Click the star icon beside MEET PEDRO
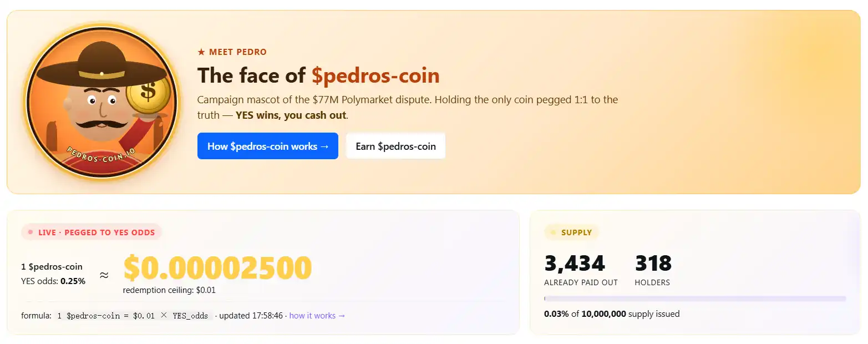 [201, 52]
